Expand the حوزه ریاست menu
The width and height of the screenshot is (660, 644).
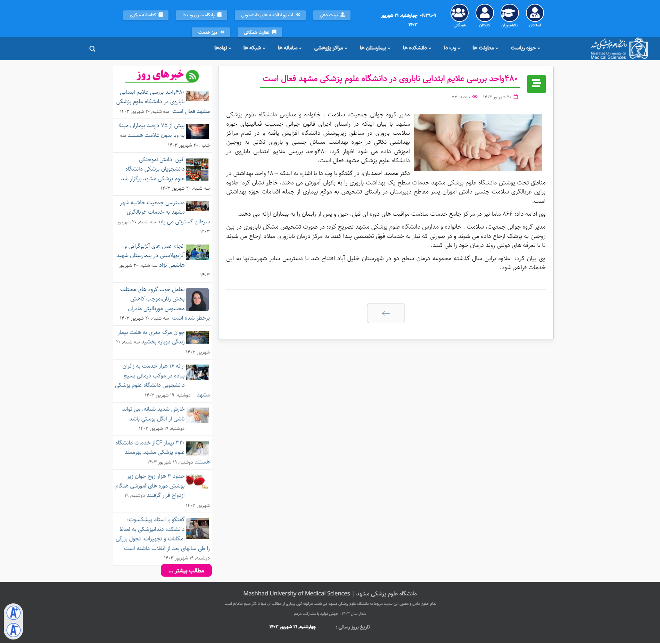pos(525,48)
